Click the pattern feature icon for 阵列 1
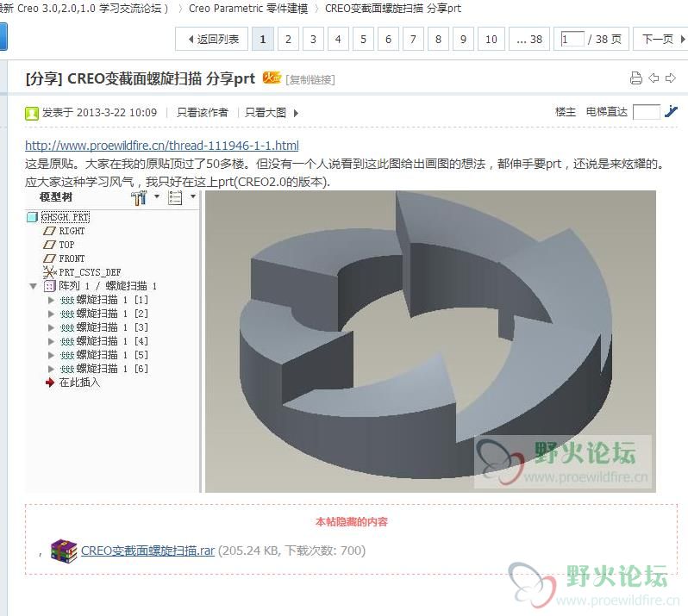Viewport: 688px width, 616px height. tap(50, 286)
